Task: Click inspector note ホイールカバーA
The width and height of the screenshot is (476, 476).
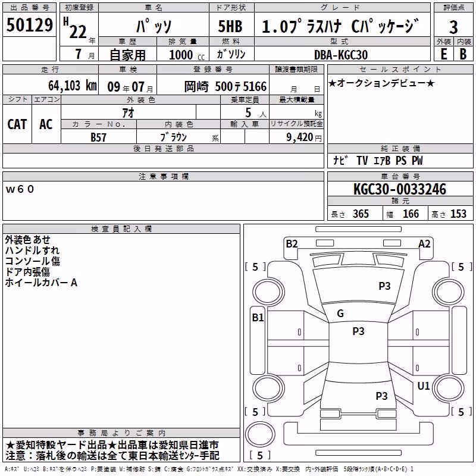Action: [41, 283]
